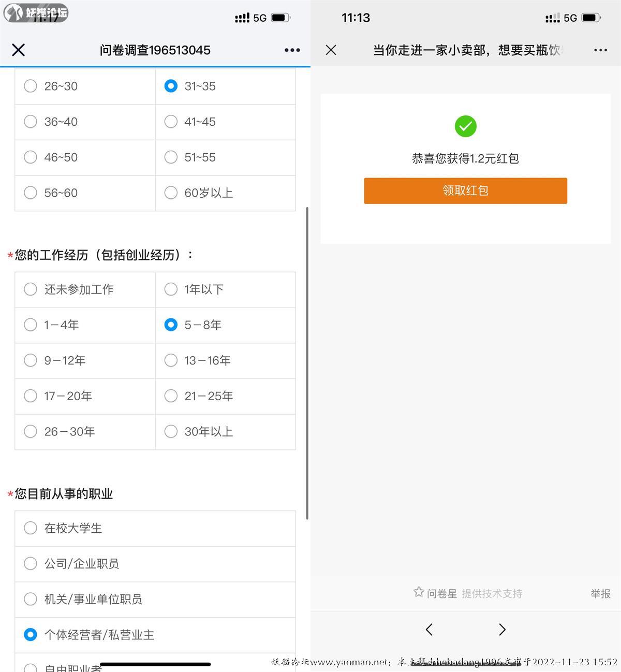Select occupation 机关/事业单位职员
Screen dimensions: 621x672
click(155, 600)
